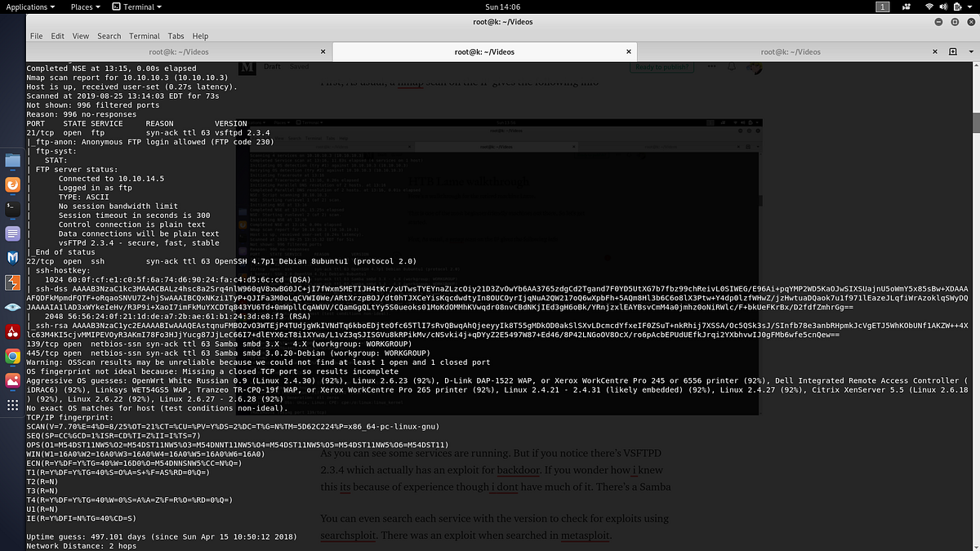
Task: Open the Search menu in Terminal
Action: coord(109,36)
